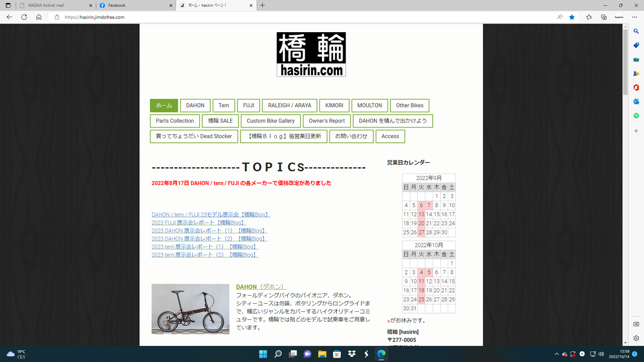
Task: View site information lock icon
Action: point(57,17)
